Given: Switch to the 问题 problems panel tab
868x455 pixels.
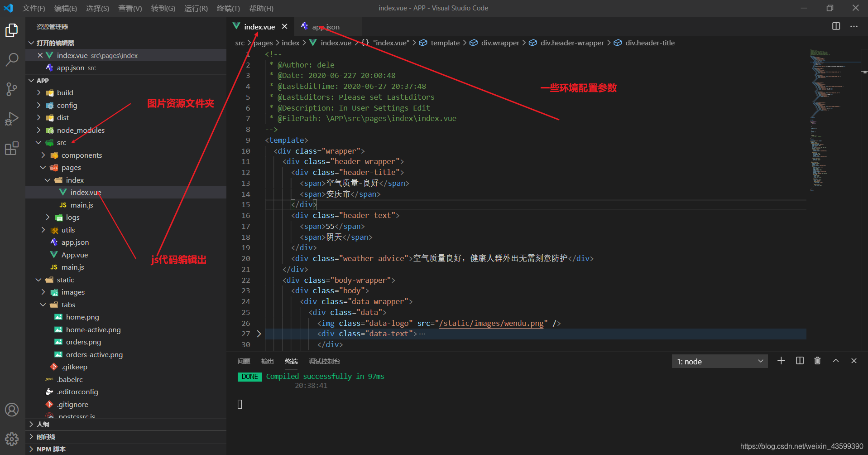Looking at the screenshot, I should point(244,361).
